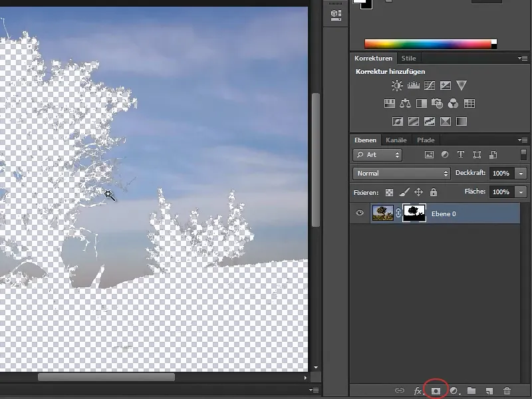Switch to the Korrekturen tab
The width and height of the screenshot is (532, 399).
(x=373, y=59)
